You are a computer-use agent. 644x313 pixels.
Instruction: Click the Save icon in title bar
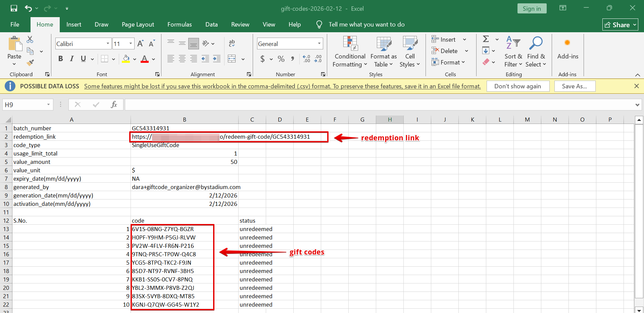coord(14,8)
